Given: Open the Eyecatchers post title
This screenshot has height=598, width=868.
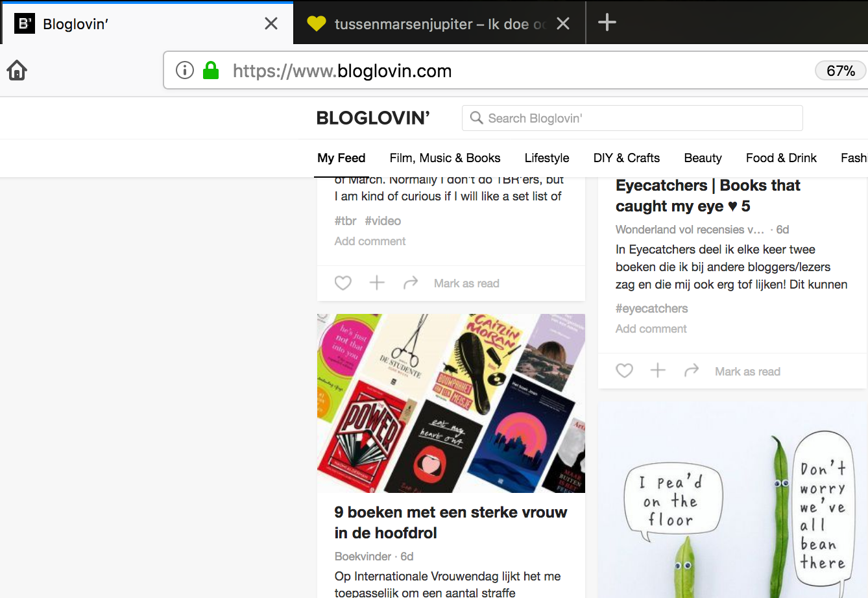Looking at the screenshot, I should click(x=708, y=196).
